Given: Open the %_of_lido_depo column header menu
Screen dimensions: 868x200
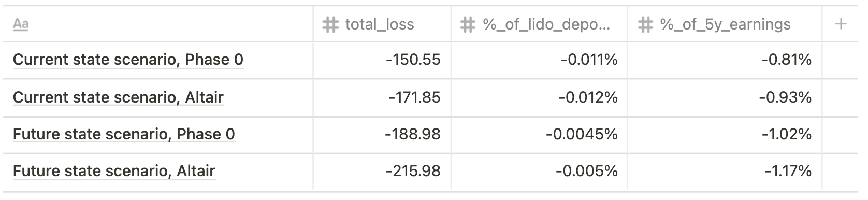Looking at the screenshot, I should [x=539, y=24].
